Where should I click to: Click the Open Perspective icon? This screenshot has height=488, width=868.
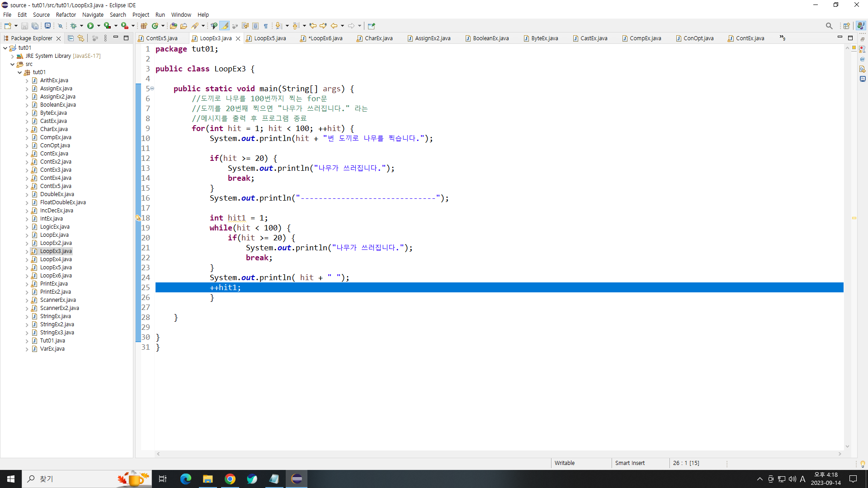click(x=846, y=26)
